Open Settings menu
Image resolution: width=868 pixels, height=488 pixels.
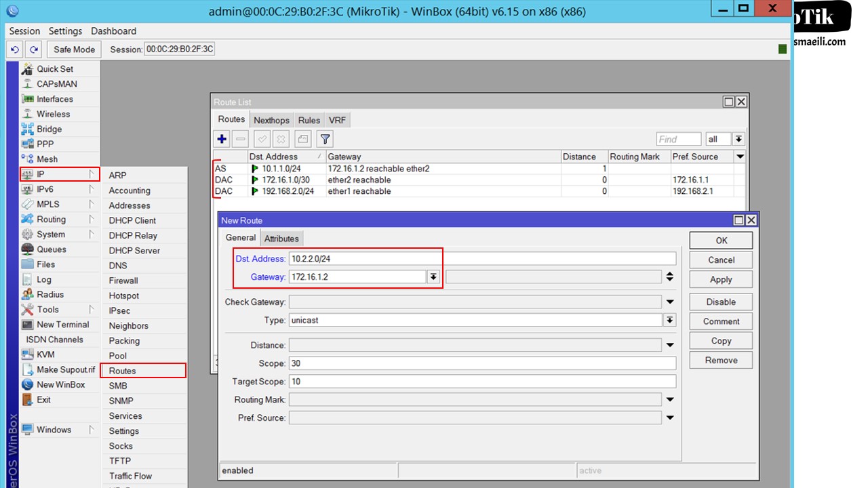coord(65,31)
